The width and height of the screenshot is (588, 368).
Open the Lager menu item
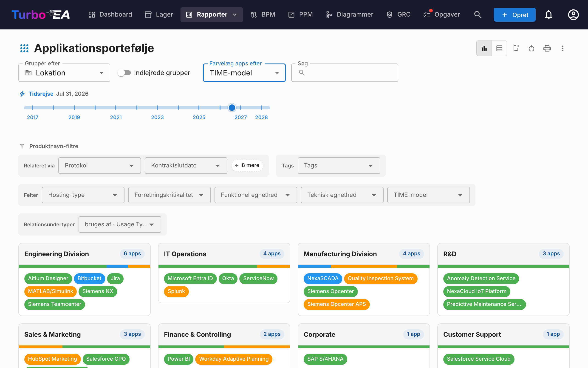click(x=159, y=14)
